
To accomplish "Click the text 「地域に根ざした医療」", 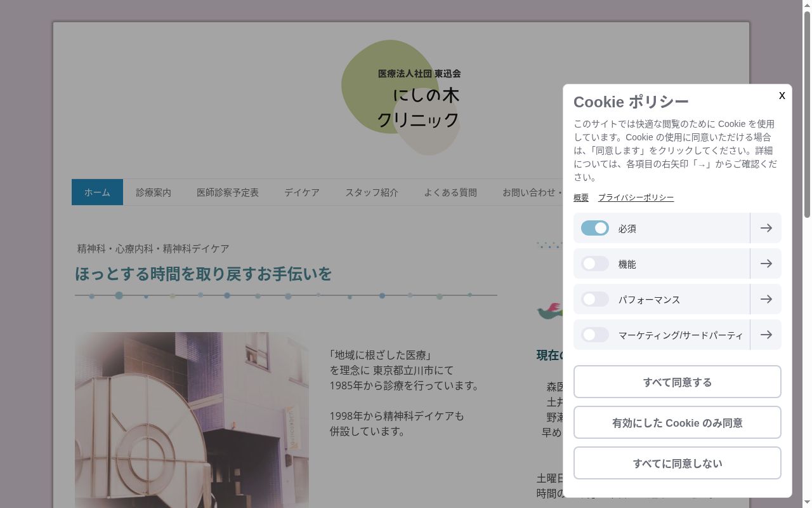I will (x=380, y=355).
